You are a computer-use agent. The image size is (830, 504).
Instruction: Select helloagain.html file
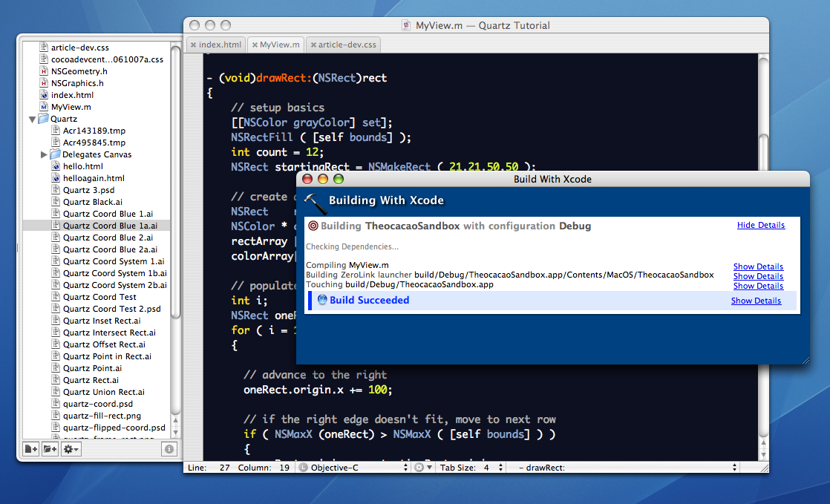click(94, 178)
